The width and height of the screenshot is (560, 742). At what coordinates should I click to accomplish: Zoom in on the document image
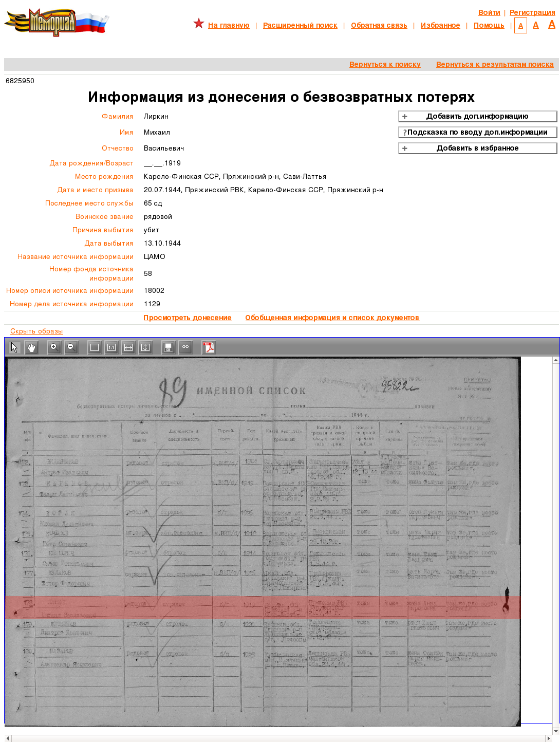coord(54,347)
